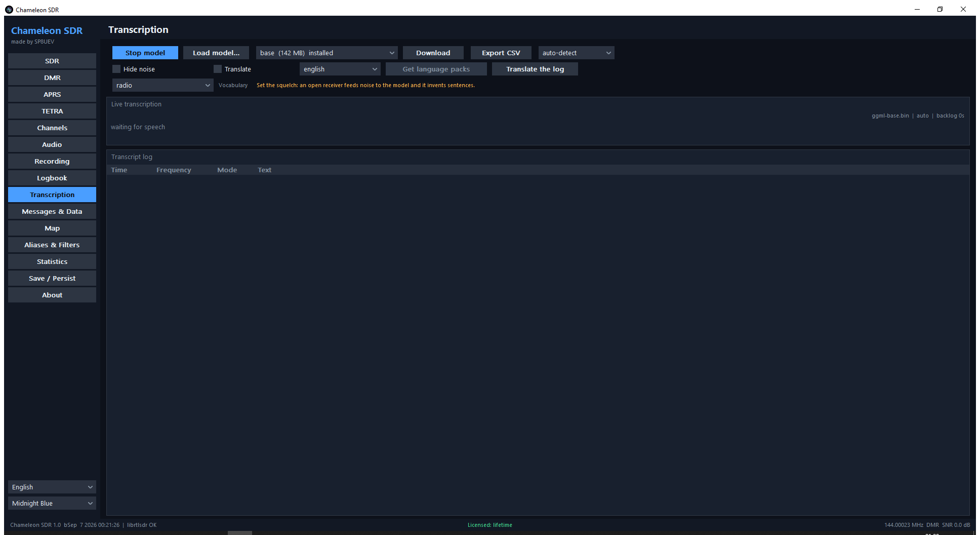Open the DMR section

click(x=52, y=78)
